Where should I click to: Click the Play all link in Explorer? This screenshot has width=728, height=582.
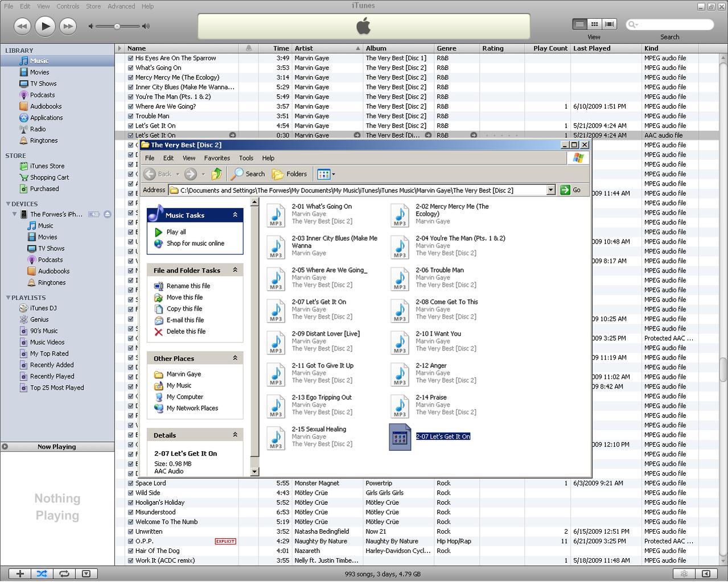176,232
